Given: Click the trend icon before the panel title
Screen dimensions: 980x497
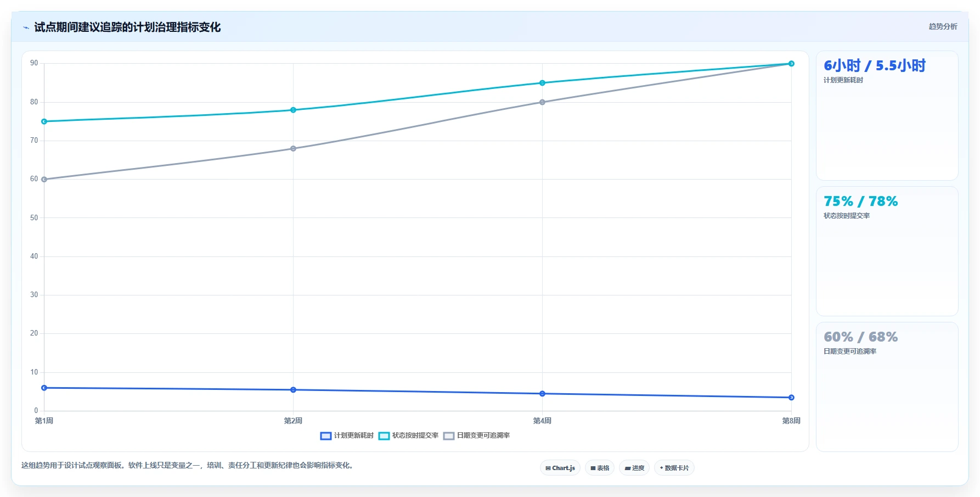Looking at the screenshot, I should (x=26, y=27).
